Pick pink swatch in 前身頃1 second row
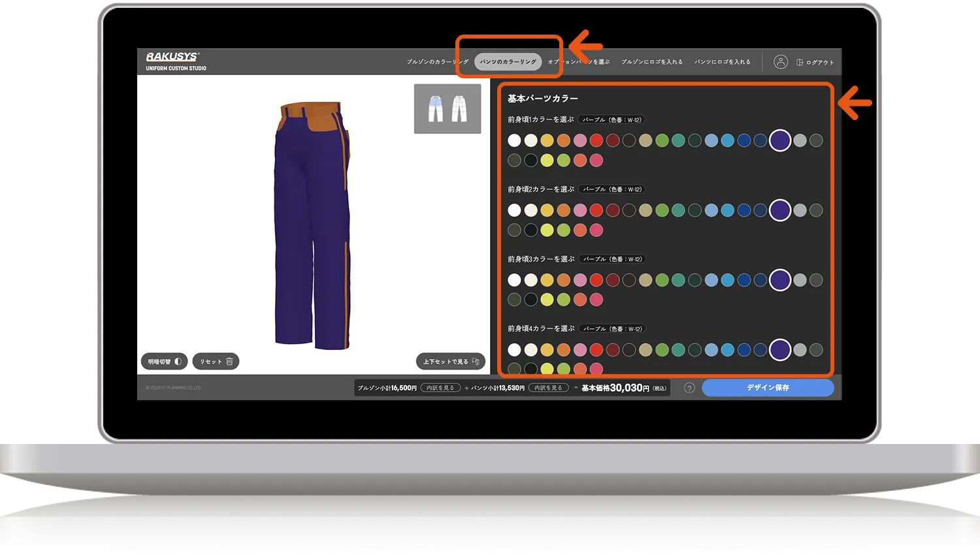This screenshot has width=980, height=555. [596, 160]
